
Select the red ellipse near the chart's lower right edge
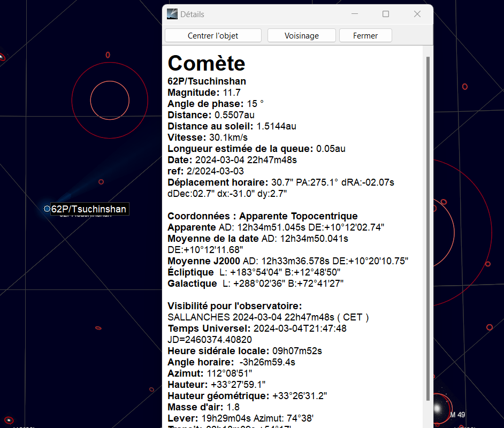(x=489, y=327)
